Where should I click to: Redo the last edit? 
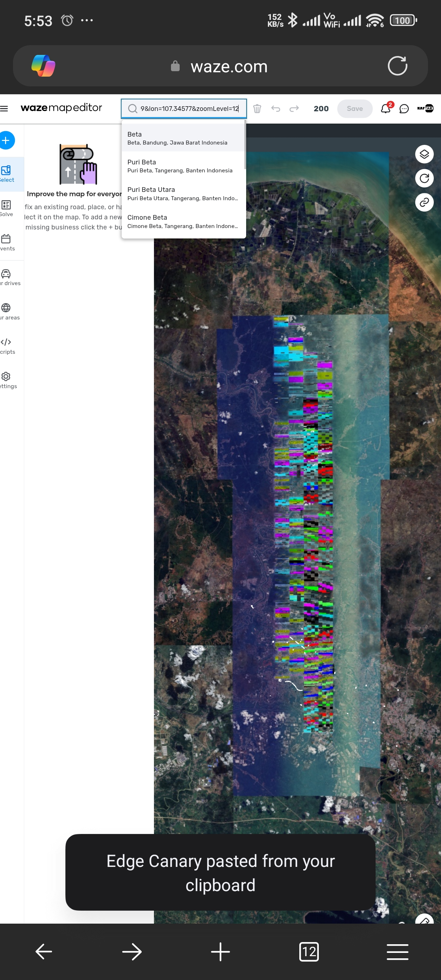coord(294,109)
